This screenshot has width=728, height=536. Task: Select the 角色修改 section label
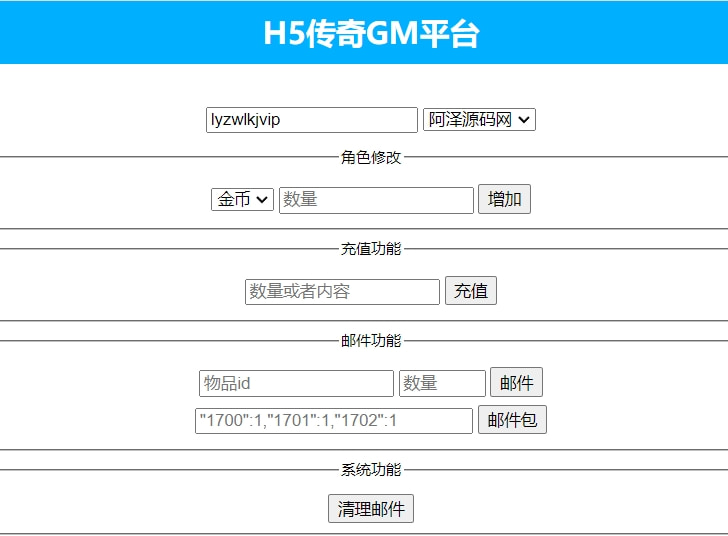pyautogui.click(x=371, y=157)
